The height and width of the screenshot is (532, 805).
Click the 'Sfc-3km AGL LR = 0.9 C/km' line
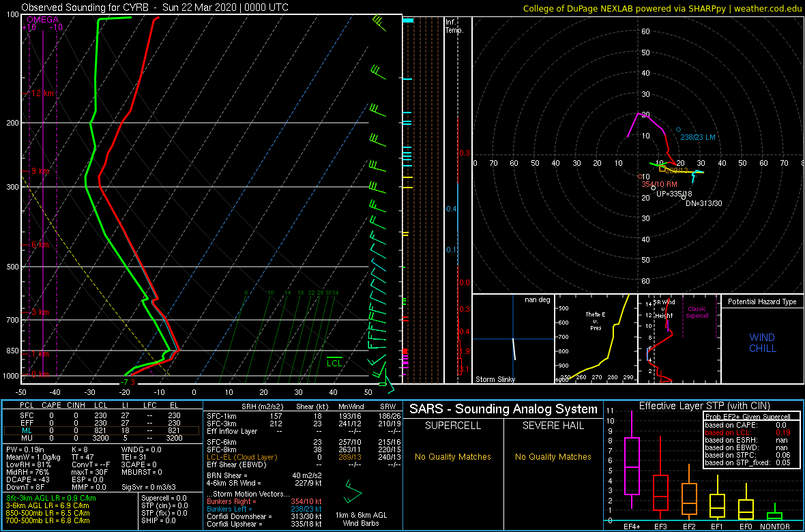51,499
